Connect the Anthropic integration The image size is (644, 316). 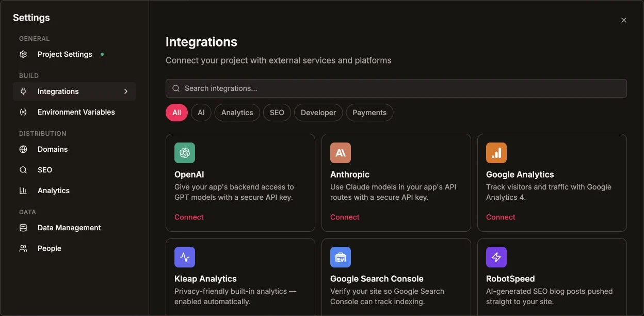(x=345, y=217)
